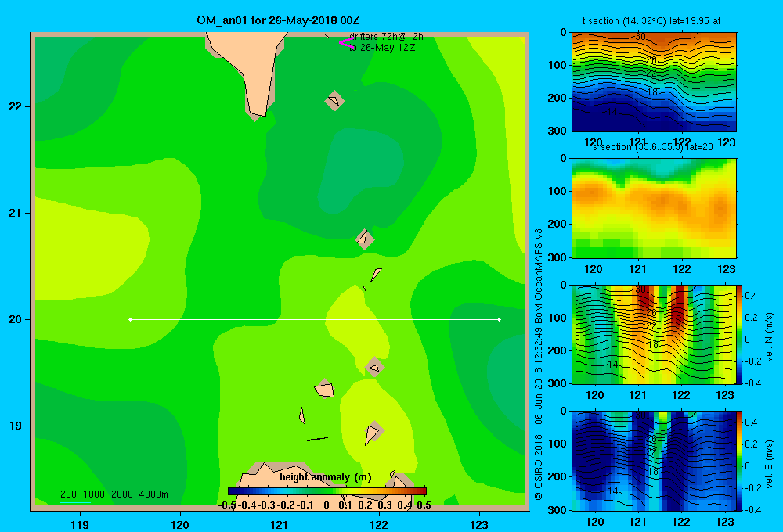Click the 't section (14..32°C) lat=19.95' title
The width and height of the screenshot is (783, 532).
651,21
